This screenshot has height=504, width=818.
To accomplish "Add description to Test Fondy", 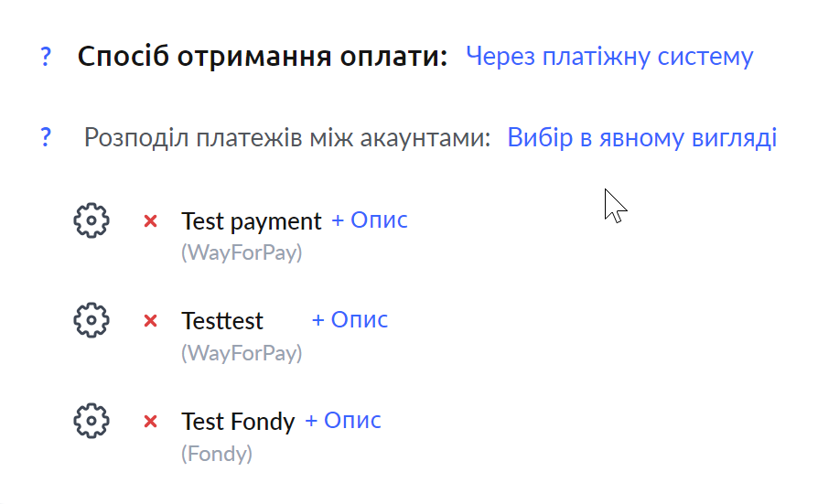I will tap(343, 420).
